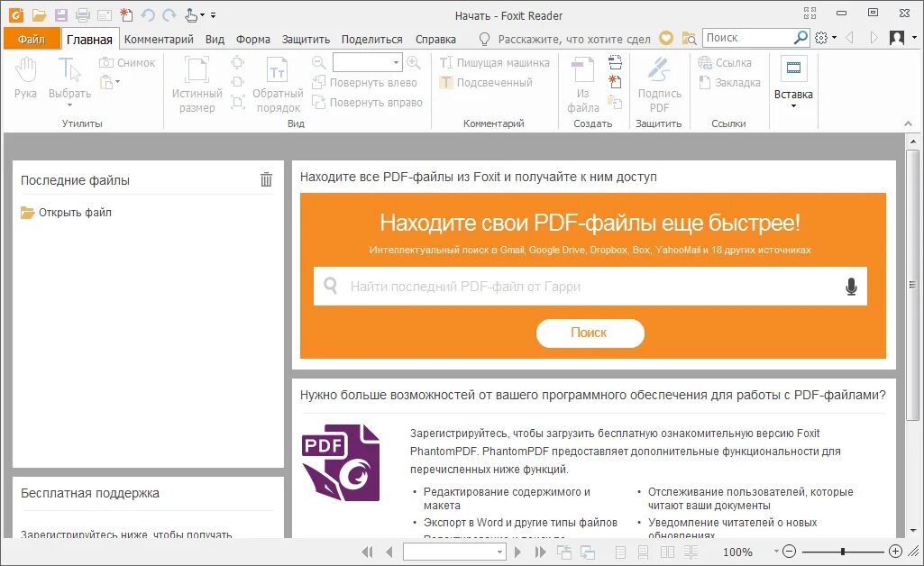This screenshot has width=924, height=566.
Task: Select the Рука hand tool
Action: click(25, 78)
